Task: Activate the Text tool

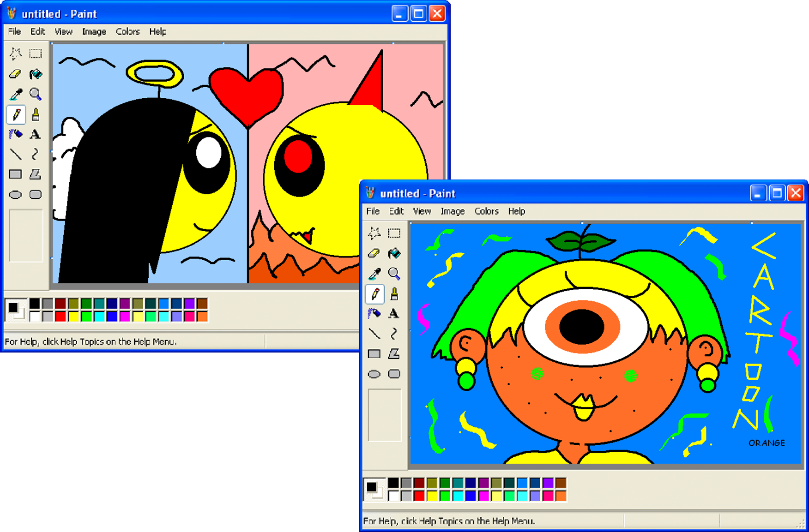Action: 394,313
